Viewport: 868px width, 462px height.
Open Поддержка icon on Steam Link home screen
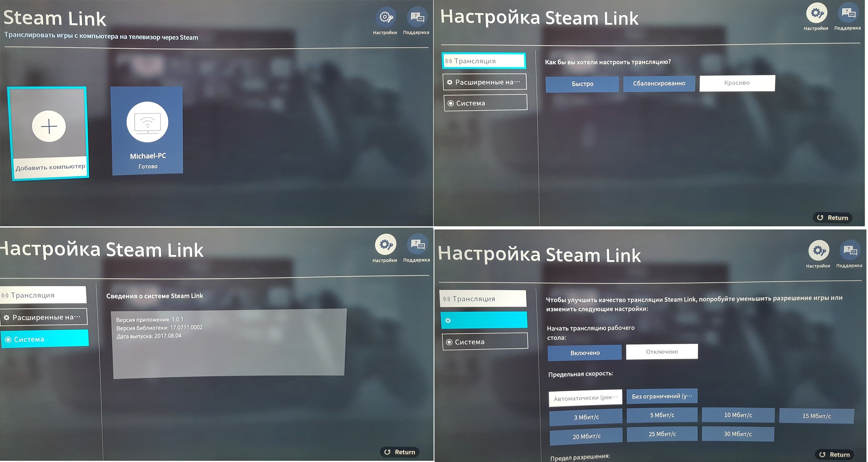click(x=416, y=17)
